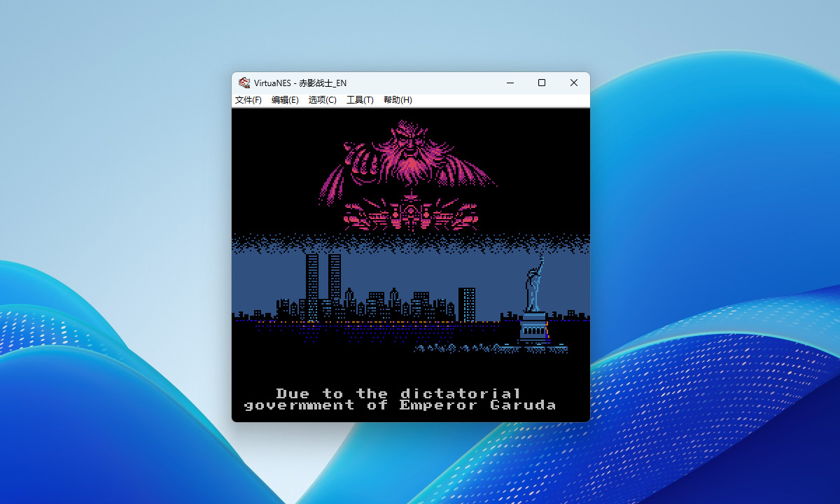This screenshot has width=840, height=504.
Task: Click the "Emperor Garuda" caption text
Action: pos(477,405)
